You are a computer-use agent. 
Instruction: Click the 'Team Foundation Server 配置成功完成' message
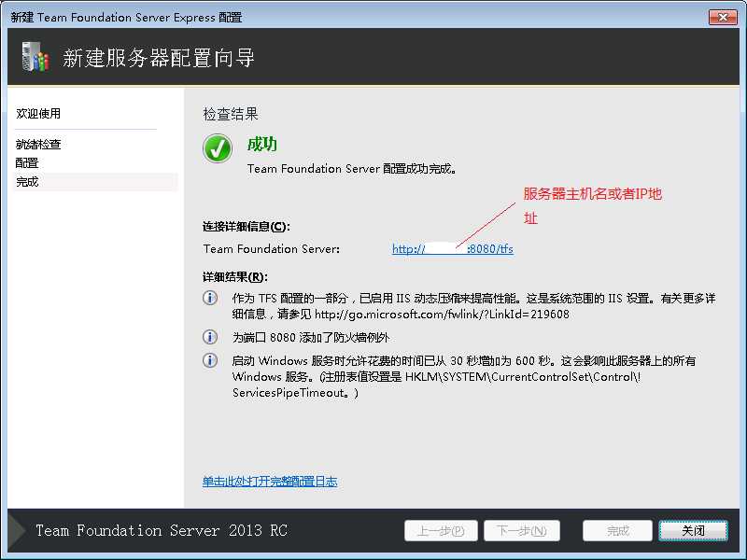352,169
